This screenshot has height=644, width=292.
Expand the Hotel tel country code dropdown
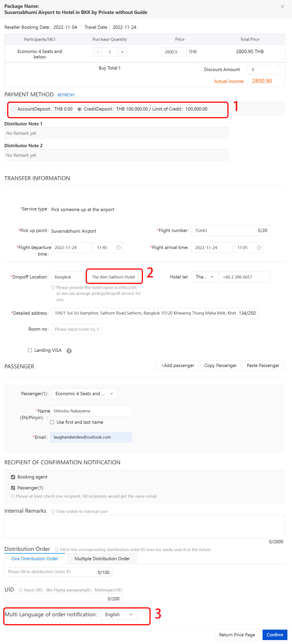coord(204,277)
